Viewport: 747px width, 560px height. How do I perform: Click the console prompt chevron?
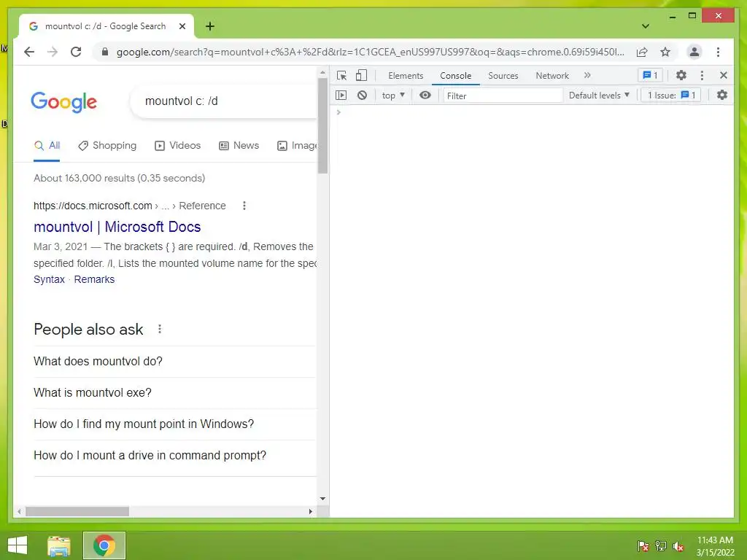(x=338, y=112)
